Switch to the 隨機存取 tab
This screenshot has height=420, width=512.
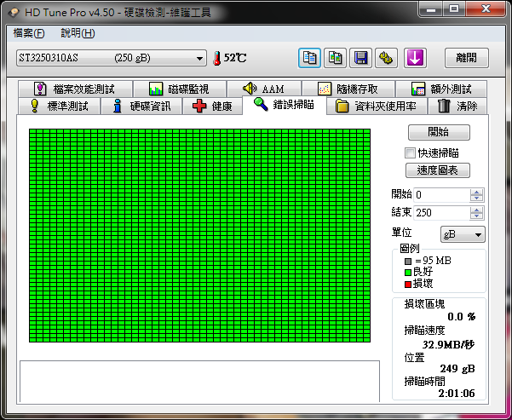pos(348,89)
